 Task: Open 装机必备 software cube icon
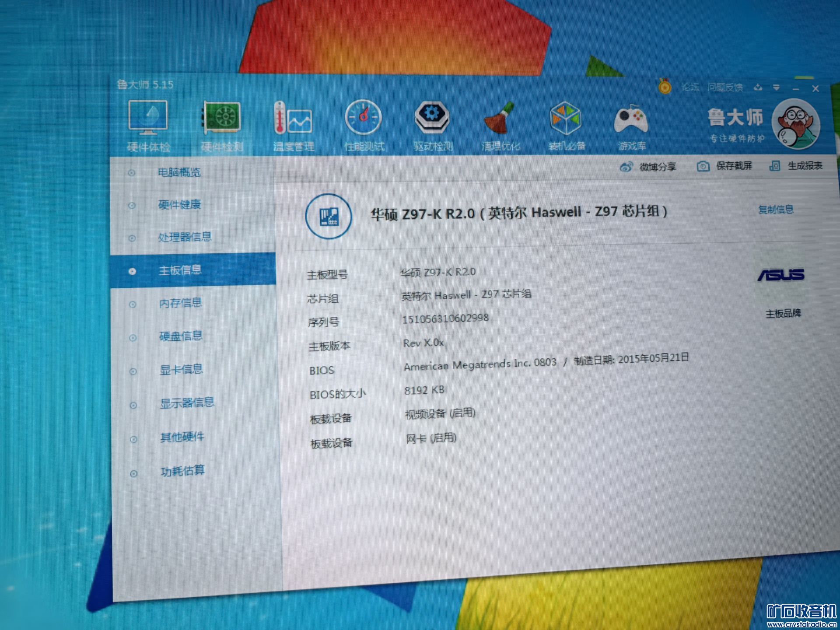[x=566, y=126]
